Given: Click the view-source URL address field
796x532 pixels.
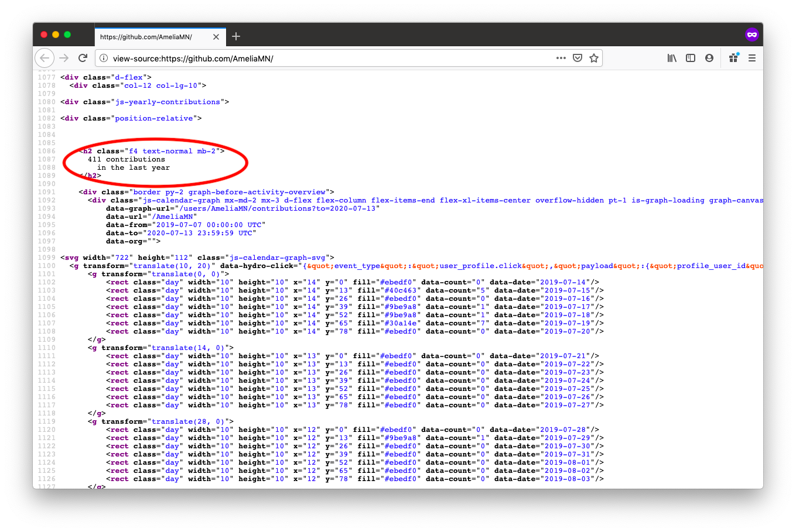Looking at the screenshot, I should pos(328,58).
